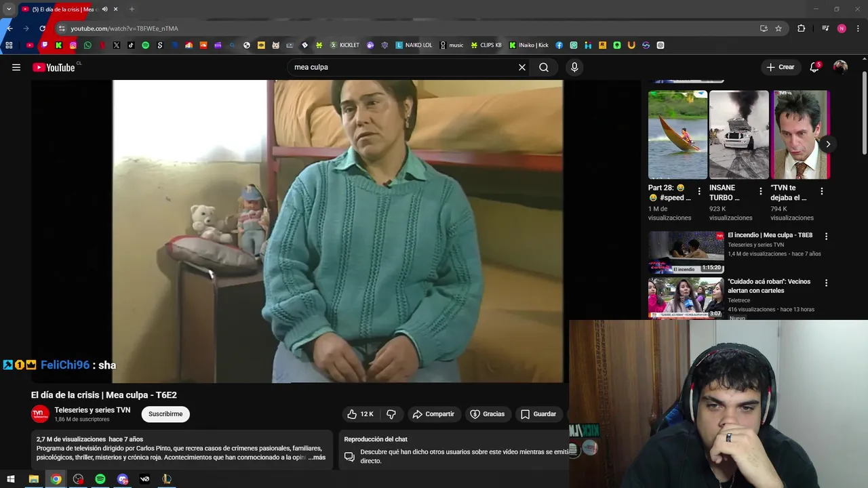Open YouTube notifications bell

click(815, 67)
